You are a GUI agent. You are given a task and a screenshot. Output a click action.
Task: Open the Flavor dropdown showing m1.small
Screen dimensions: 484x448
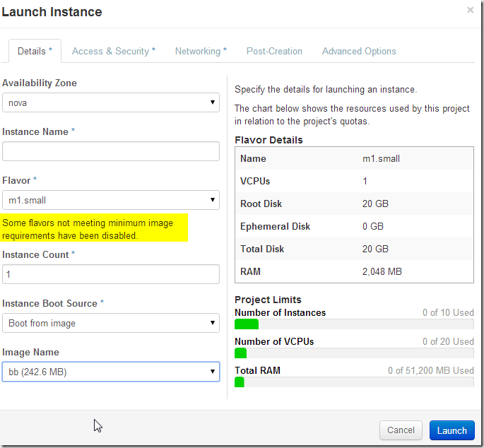[111, 200]
